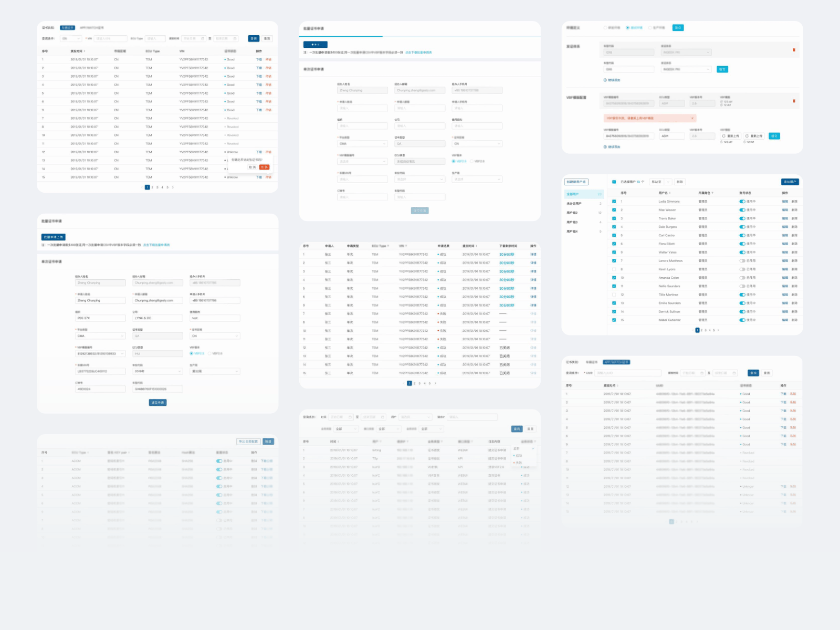Open end-date calendar in top-left certificate panel
Screen dimensions: 840x630
click(x=235, y=38)
